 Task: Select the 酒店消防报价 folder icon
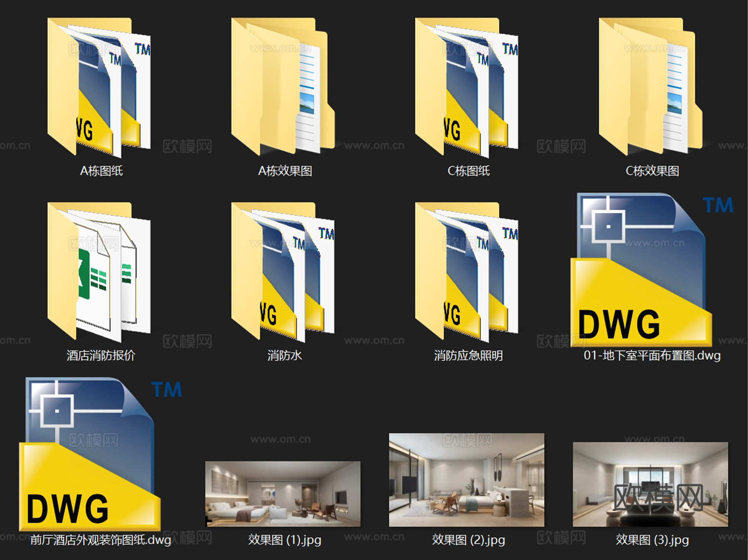pos(99,272)
